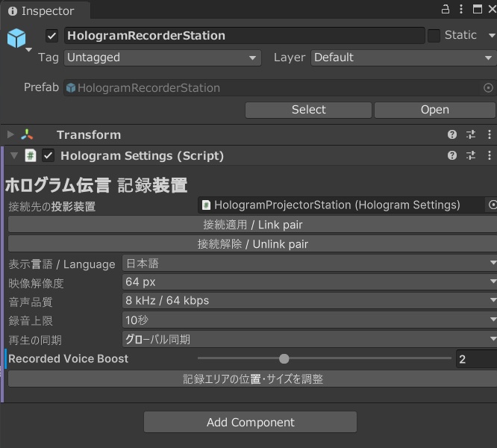
Task: Expand the Transform component
Action: [x=10, y=134]
